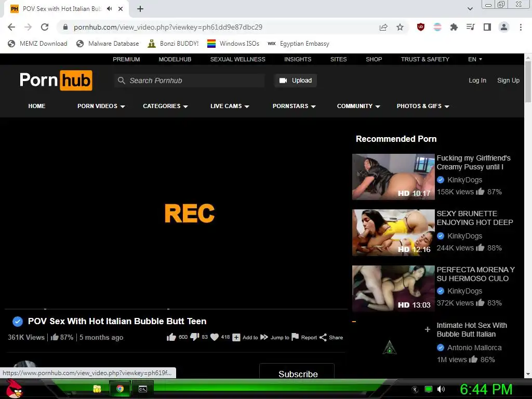Open the Sites top menu item

point(339,59)
